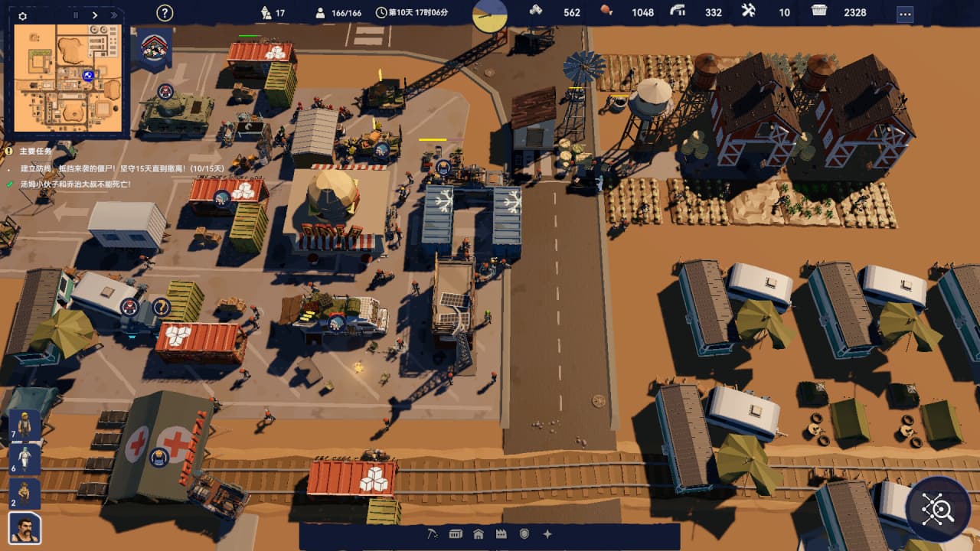Select the housing build category

click(479, 534)
